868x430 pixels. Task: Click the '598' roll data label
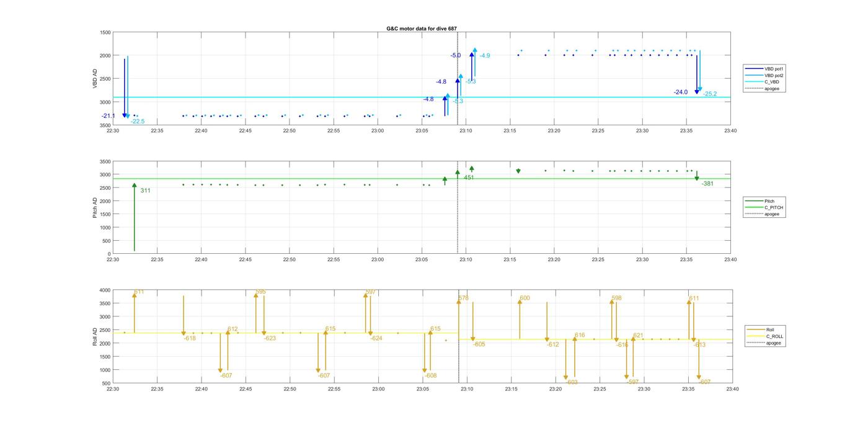pos(616,298)
